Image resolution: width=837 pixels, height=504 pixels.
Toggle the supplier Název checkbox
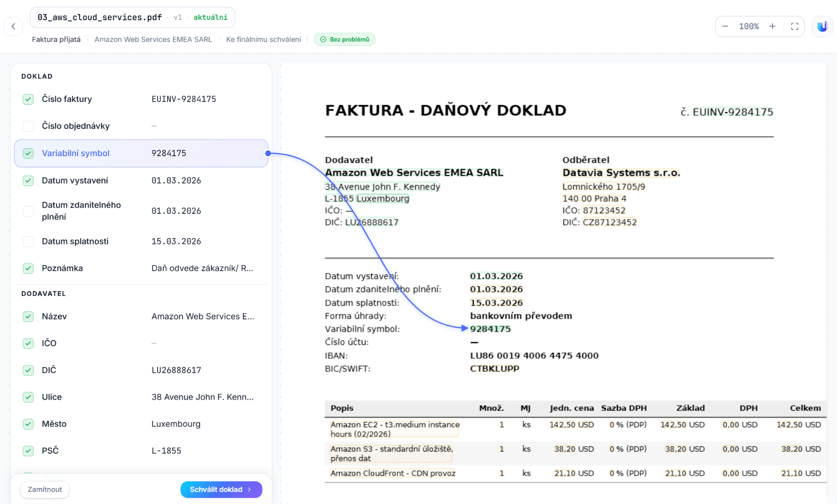coord(28,317)
